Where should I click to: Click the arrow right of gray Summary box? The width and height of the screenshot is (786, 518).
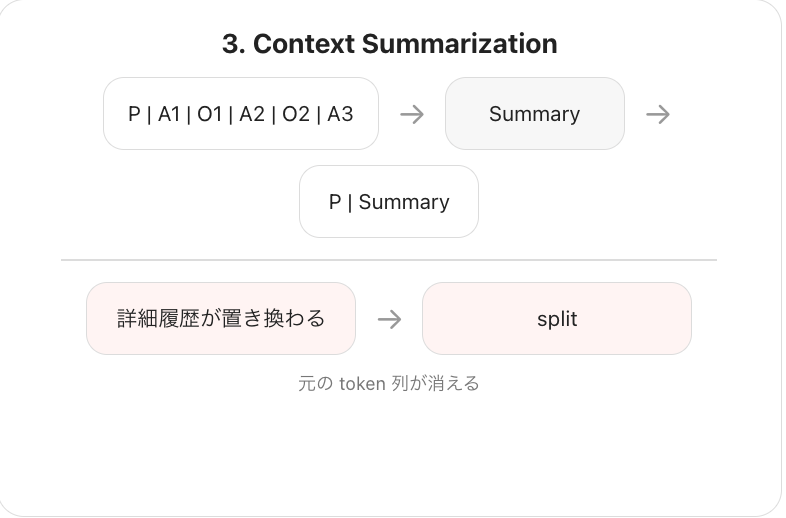[658, 114]
